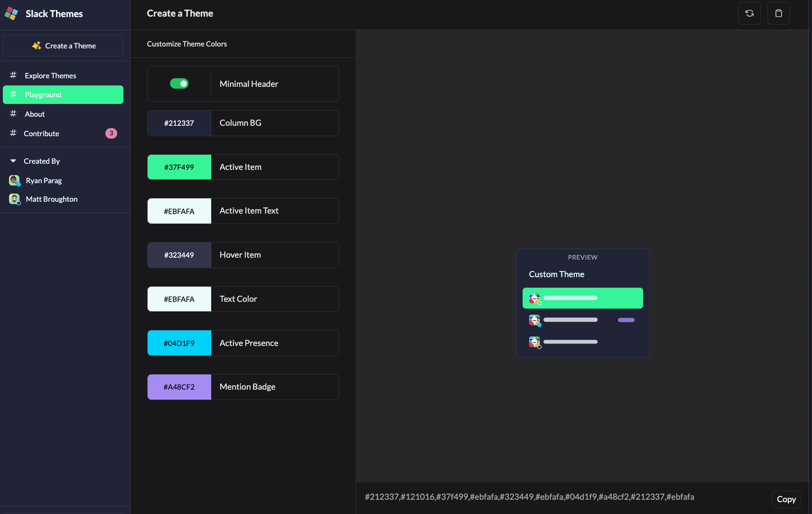Click the Create a Theme page title

[180, 13]
